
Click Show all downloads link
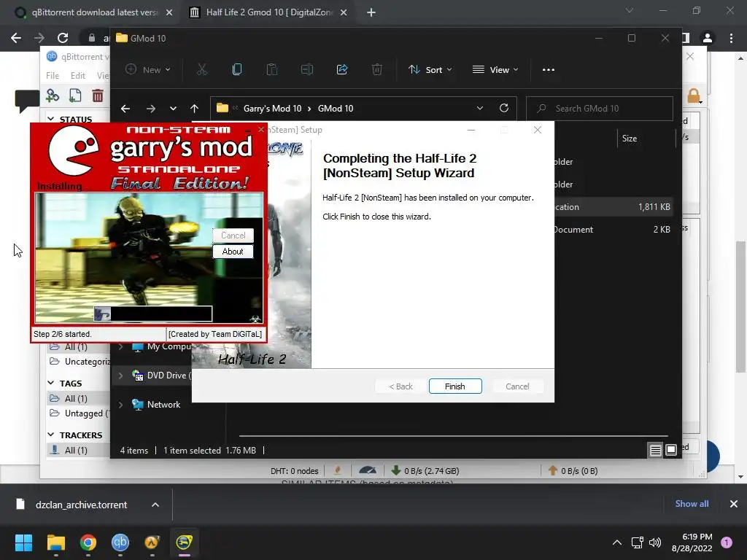pos(692,504)
